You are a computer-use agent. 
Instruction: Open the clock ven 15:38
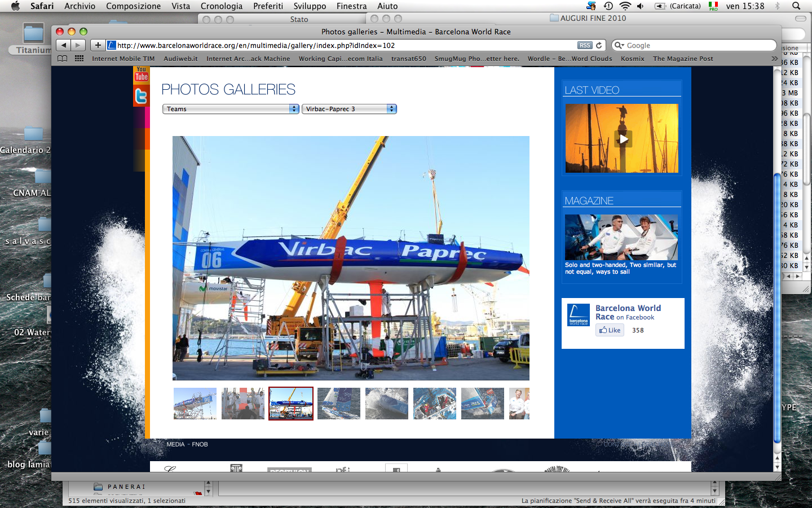pos(745,6)
